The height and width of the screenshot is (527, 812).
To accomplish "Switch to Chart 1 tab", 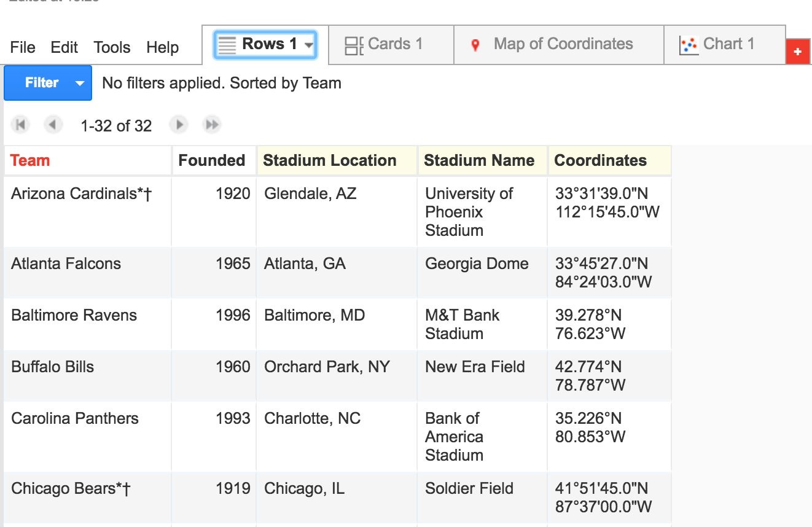I will tap(724, 44).
